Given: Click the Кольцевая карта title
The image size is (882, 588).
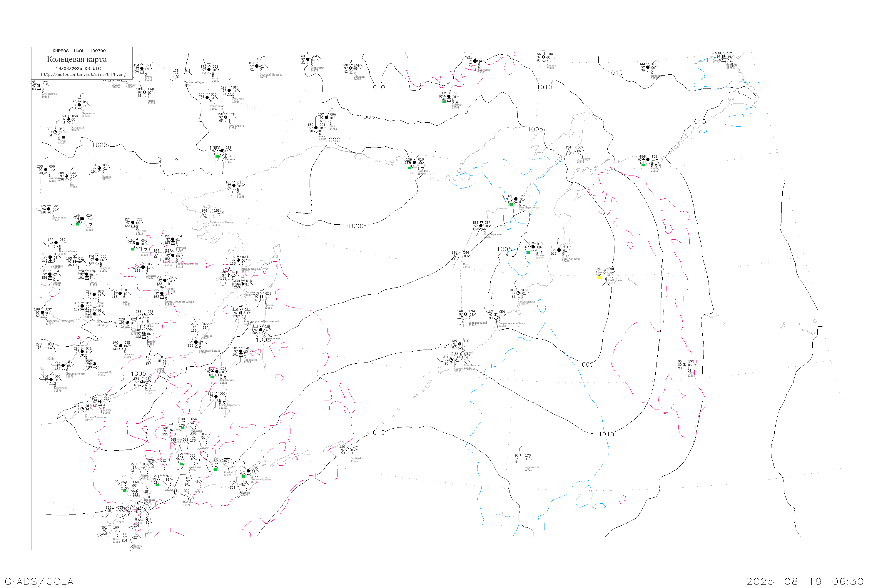Looking at the screenshot, I should pyautogui.click(x=77, y=59).
